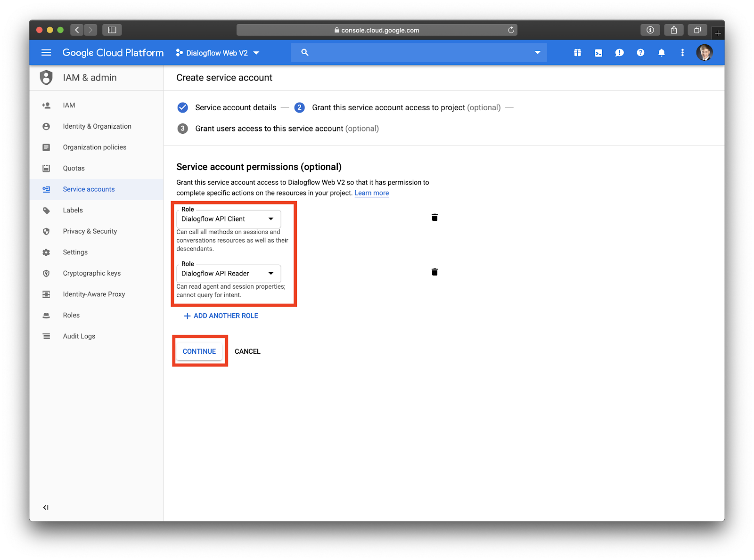The width and height of the screenshot is (754, 560).
Task: Open the help question mark icon
Action: pos(640,53)
